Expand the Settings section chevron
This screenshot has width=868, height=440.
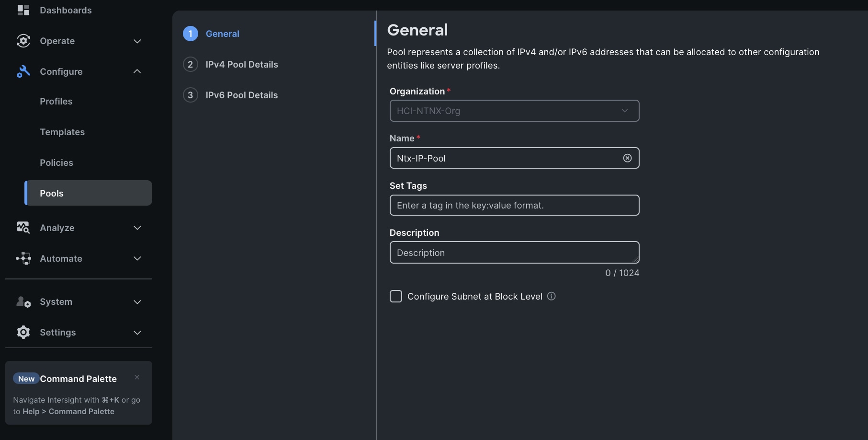point(137,332)
